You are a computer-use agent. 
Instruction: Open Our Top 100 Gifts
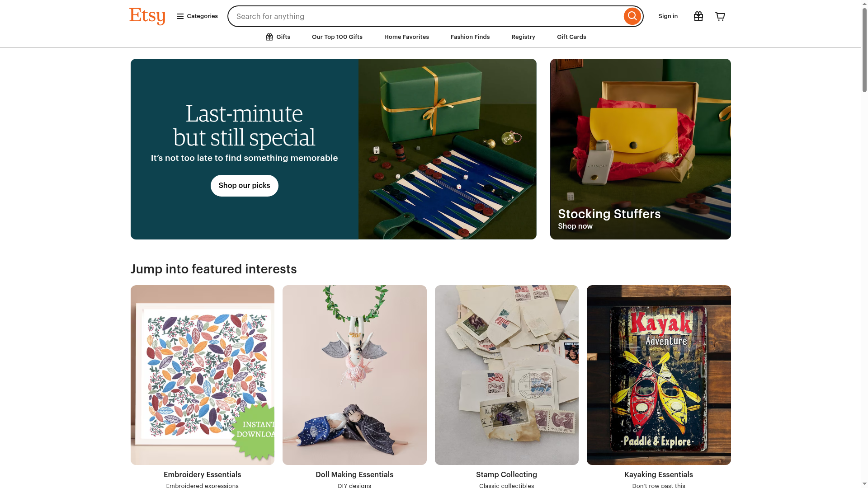click(x=337, y=37)
